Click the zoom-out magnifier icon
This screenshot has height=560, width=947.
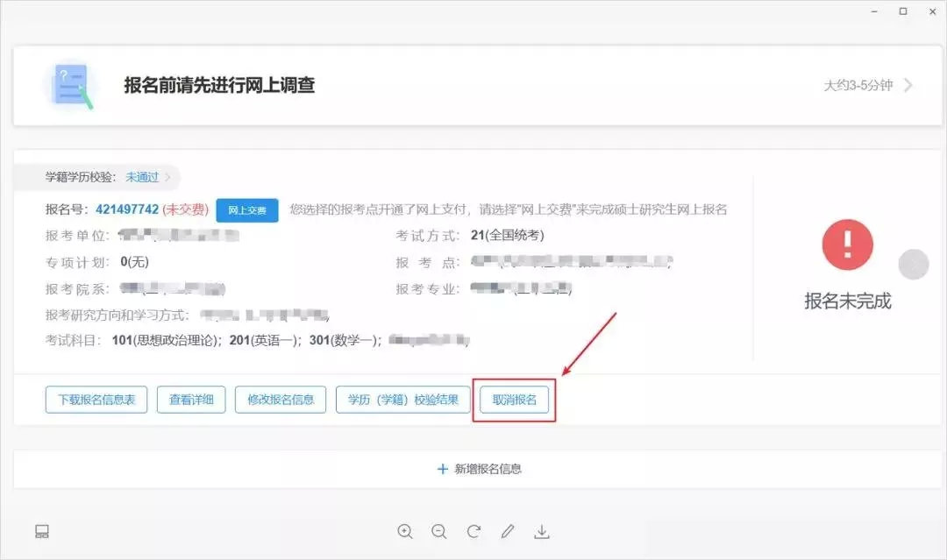(438, 531)
